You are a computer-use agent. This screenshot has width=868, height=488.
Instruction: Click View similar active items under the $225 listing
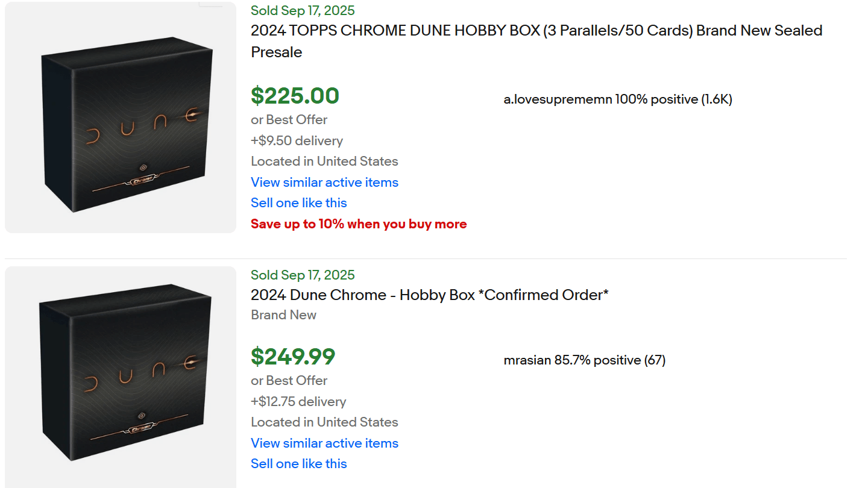[x=324, y=182]
